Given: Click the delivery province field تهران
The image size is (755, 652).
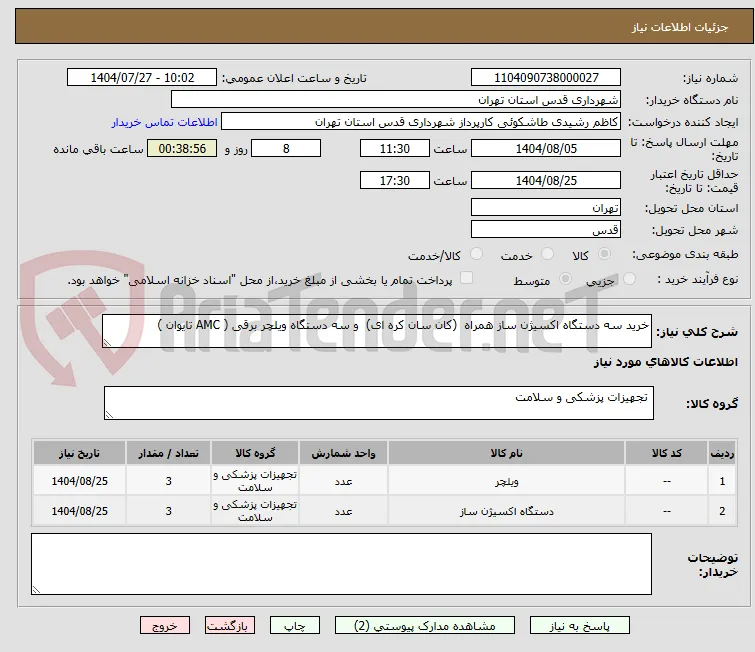Looking at the screenshot, I should 546,208.
